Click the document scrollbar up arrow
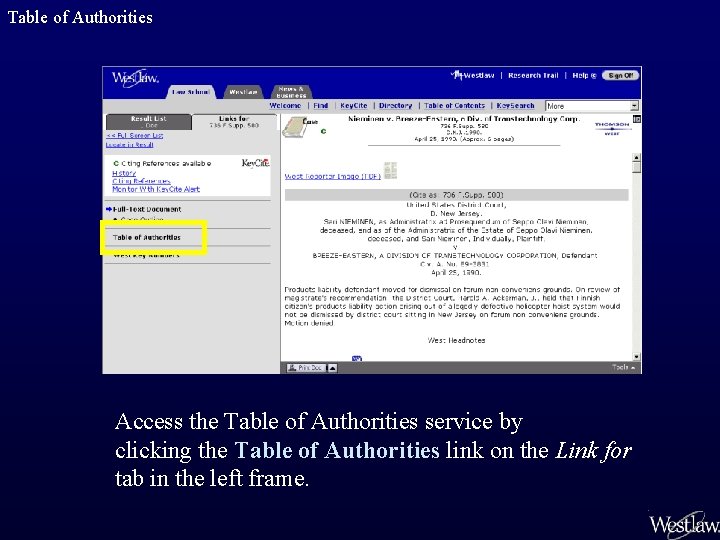The height and width of the screenshot is (540, 720). click(x=636, y=158)
